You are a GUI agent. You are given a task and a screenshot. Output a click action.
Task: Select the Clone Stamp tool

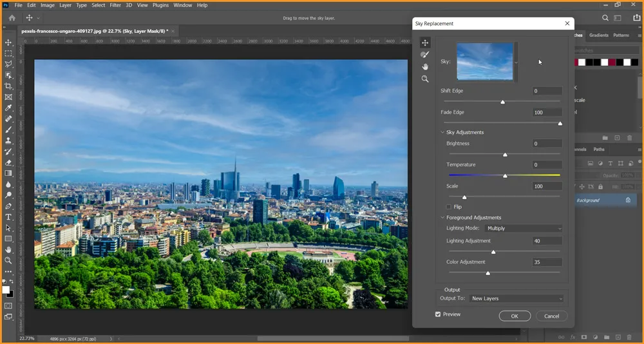coord(8,140)
